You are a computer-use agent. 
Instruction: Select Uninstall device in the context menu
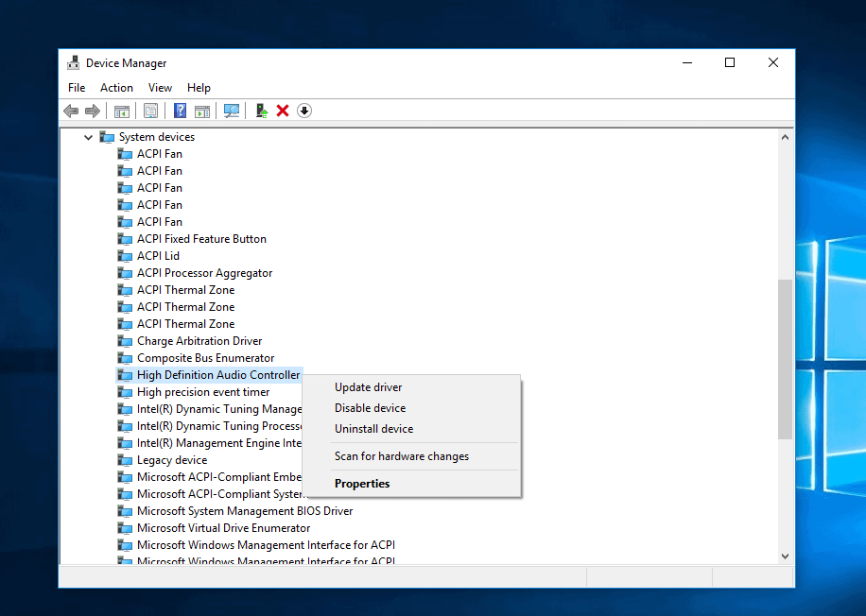click(x=372, y=428)
